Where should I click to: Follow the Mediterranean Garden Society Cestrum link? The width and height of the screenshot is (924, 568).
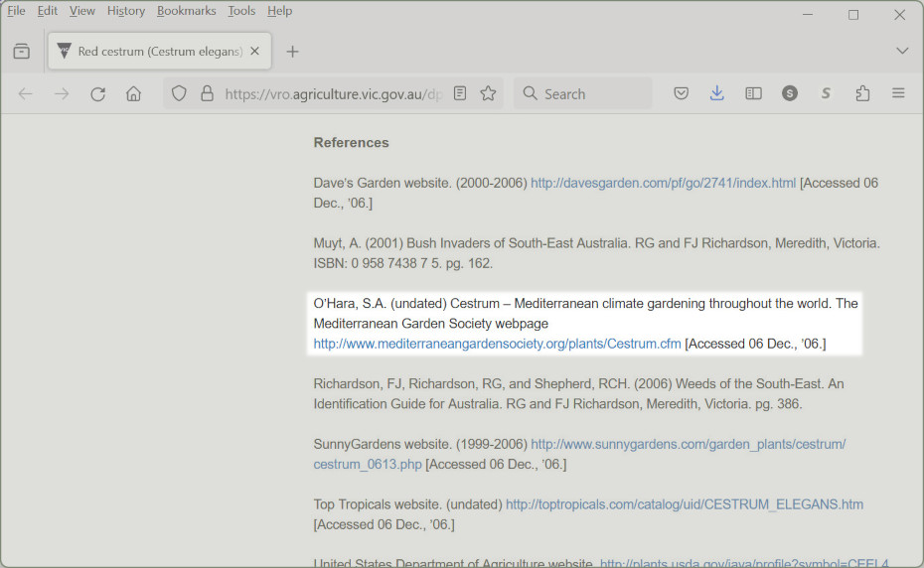coord(497,344)
